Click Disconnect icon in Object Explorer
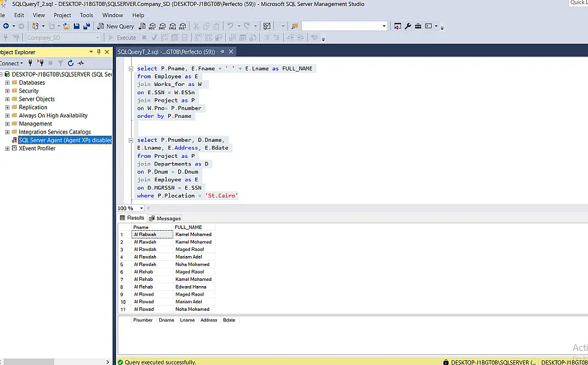This screenshot has width=588, height=365. pos(41,63)
